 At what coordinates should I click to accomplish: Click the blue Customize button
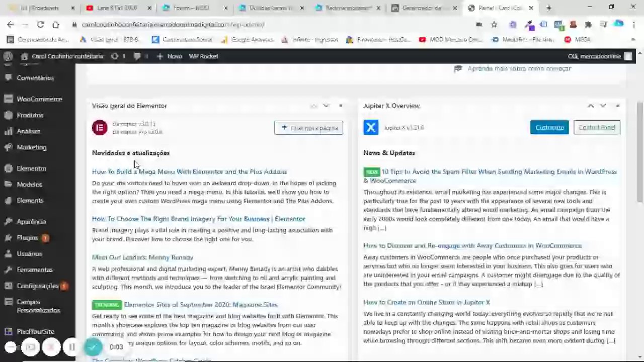point(549,127)
